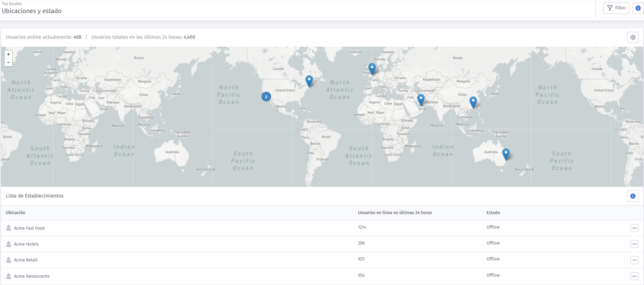Zoom out on the map
The image size is (644, 285).
pos(9,62)
